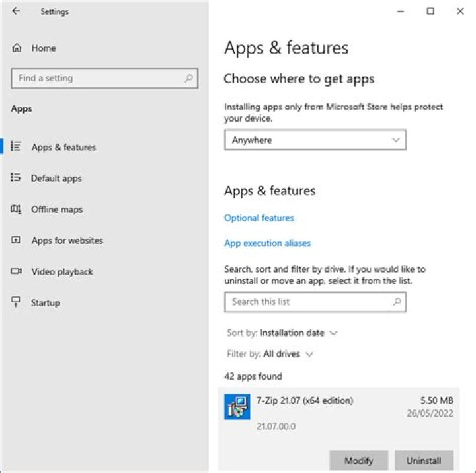The height and width of the screenshot is (473, 476).
Task: Open the Filter by All drives dropdown
Action: tap(270, 354)
